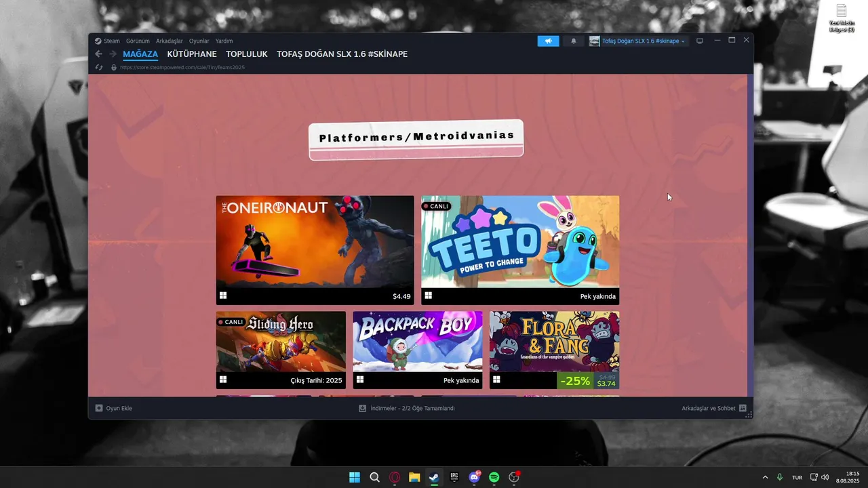This screenshot has width=868, height=488.
Task: Go forward with the navigation arrow
Action: [x=113, y=54]
